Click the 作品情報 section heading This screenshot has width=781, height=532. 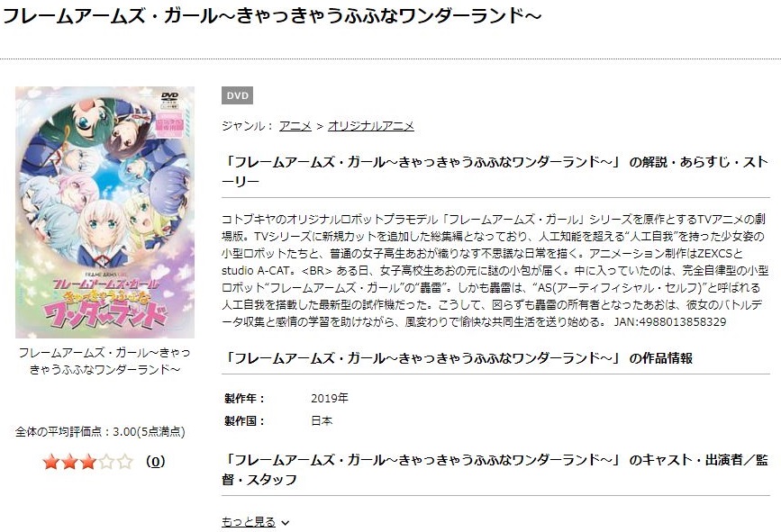(458, 358)
